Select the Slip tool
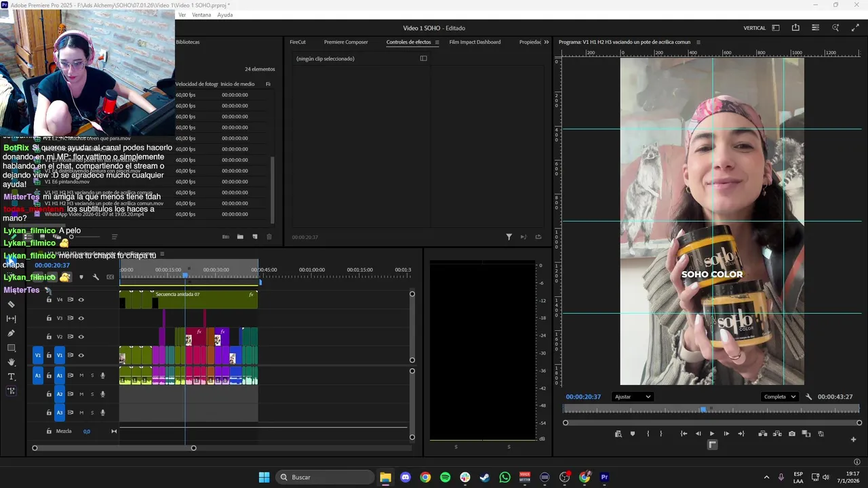 pyautogui.click(x=11, y=319)
